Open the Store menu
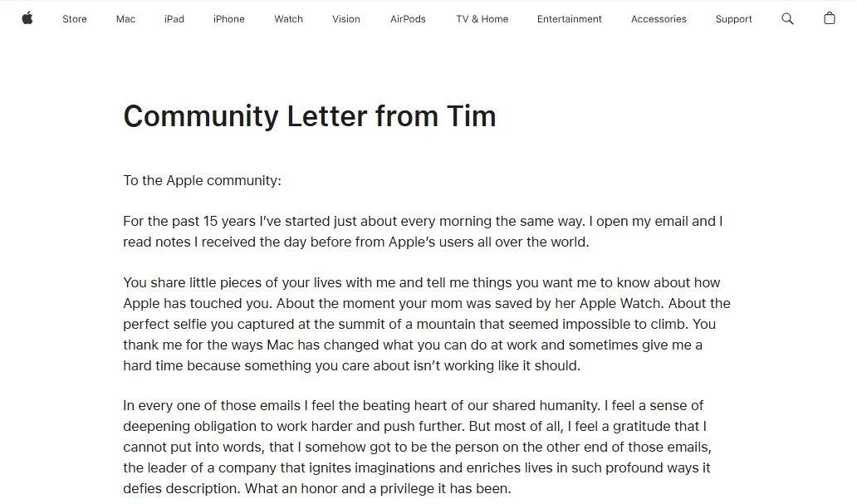The height and width of the screenshot is (504, 857). [x=75, y=19]
